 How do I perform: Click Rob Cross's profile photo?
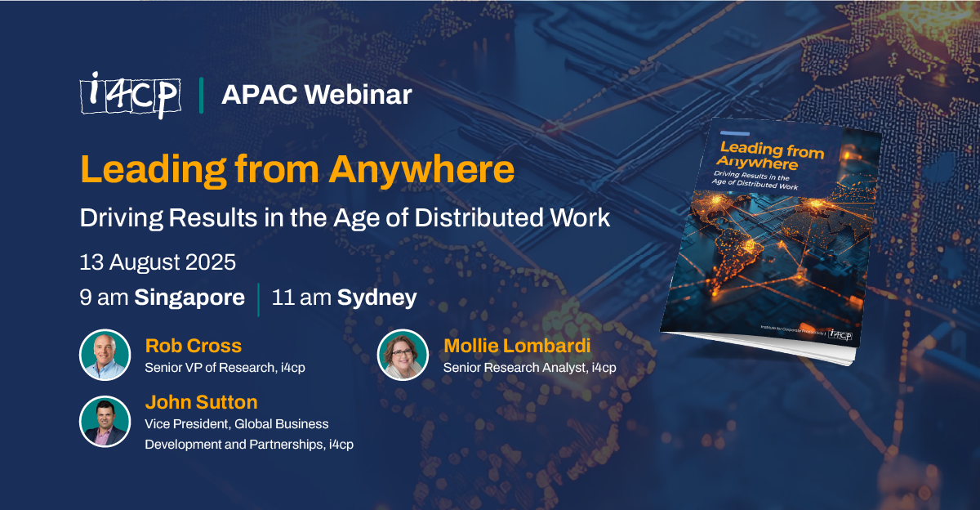105,355
